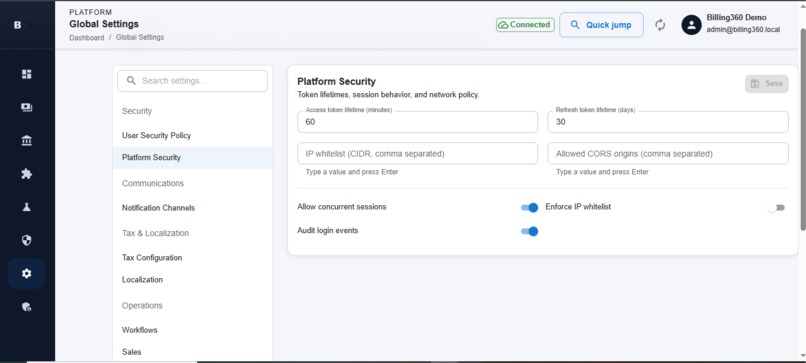The width and height of the screenshot is (806, 363).
Task: Click the cloud icon in Connected badge
Action: coord(503,25)
